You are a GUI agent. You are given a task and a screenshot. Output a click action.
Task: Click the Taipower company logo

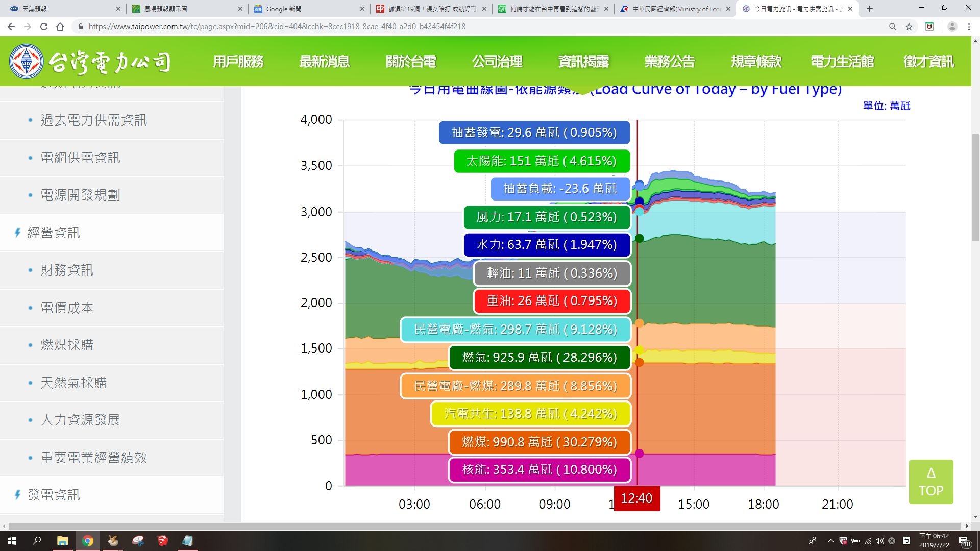(x=90, y=61)
